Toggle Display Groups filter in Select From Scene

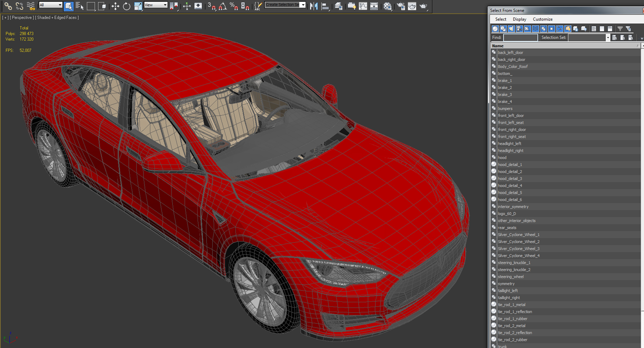[x=543, y=29]
